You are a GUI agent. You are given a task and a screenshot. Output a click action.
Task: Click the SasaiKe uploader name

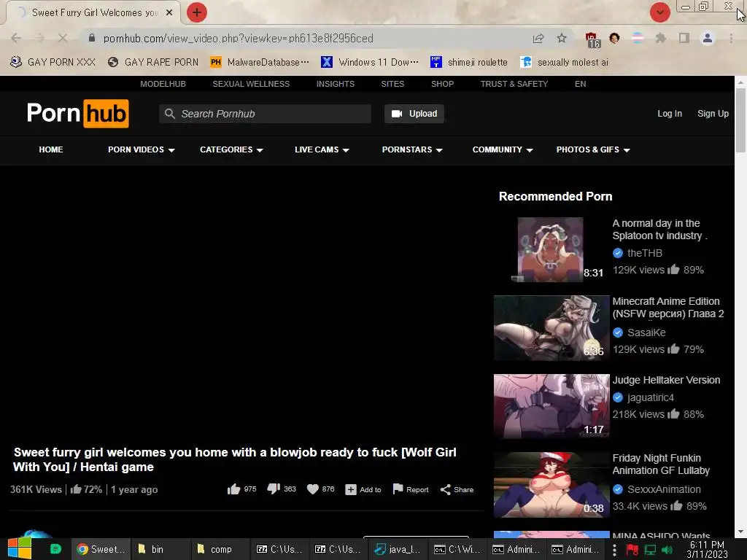[646, 332]
